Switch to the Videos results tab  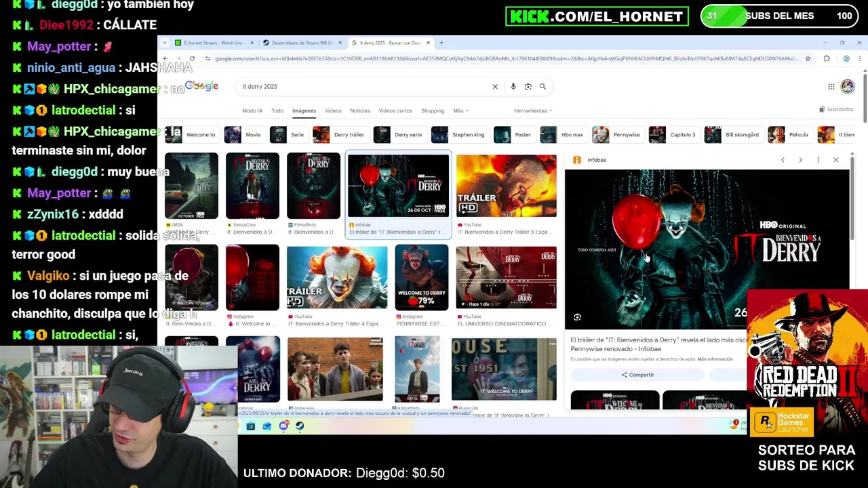[x=333, y=110]
